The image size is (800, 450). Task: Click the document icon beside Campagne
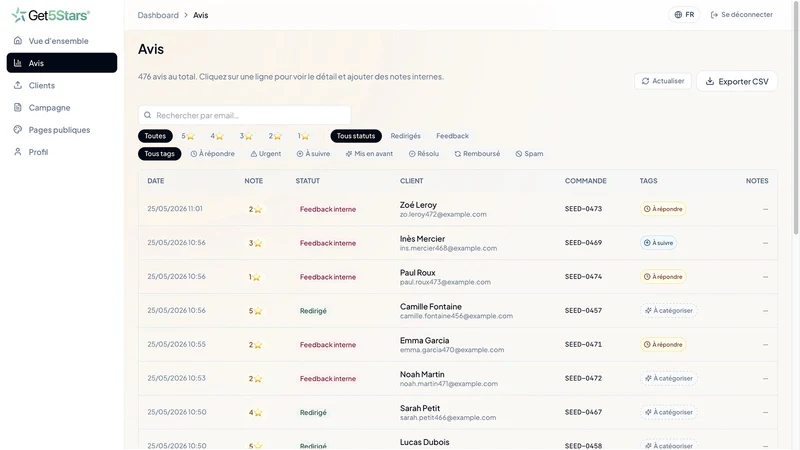pos(18,107)
